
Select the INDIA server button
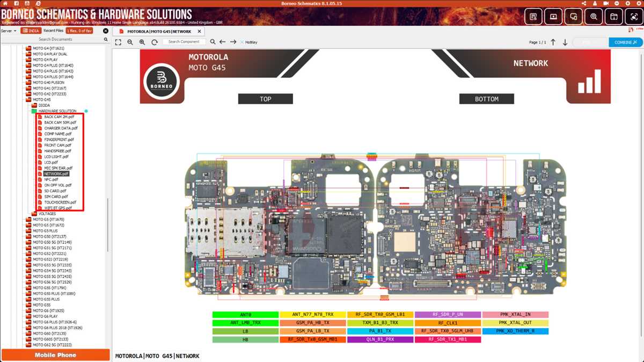pyautogui.click(x=31, y=31)
